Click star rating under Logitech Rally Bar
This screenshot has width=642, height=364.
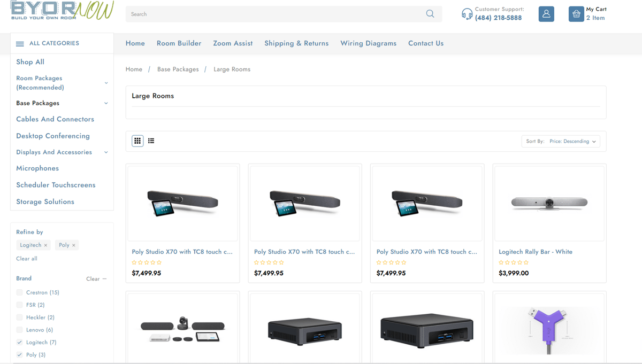pyautogui.click(x=514, y=262)
